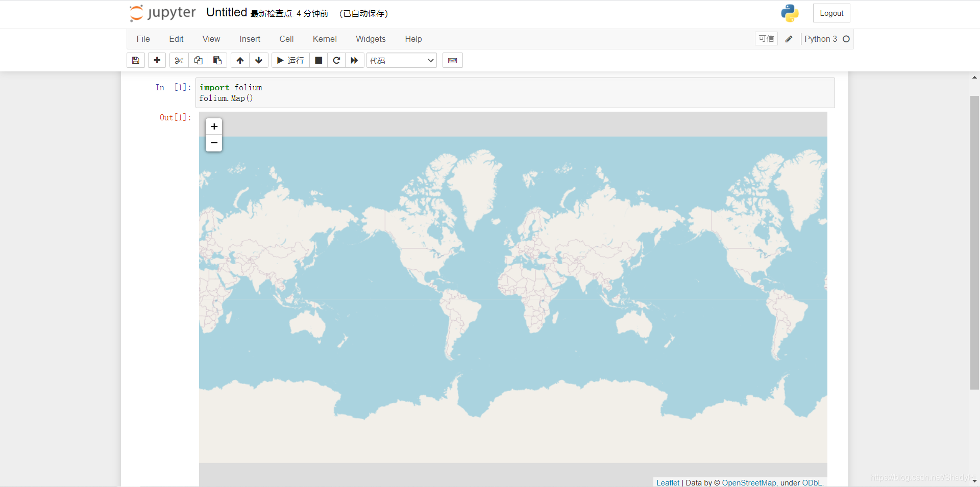Open the command palette keyboard icon
The image size is (980, 487).
(x=453, y=61)
